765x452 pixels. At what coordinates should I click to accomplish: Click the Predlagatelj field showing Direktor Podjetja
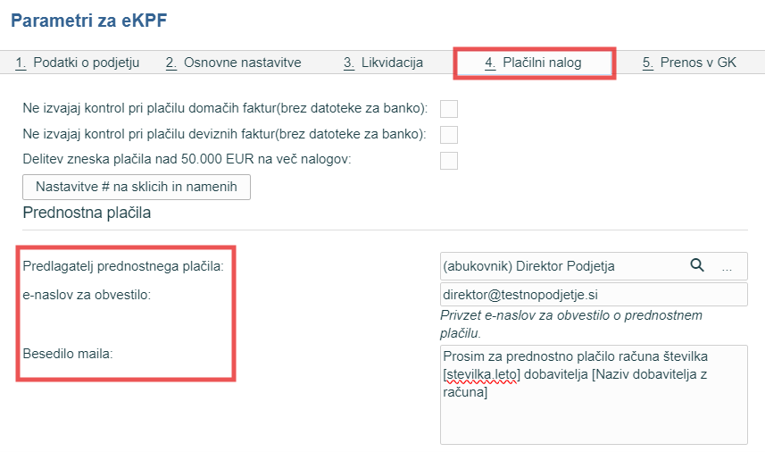[594, 266]
